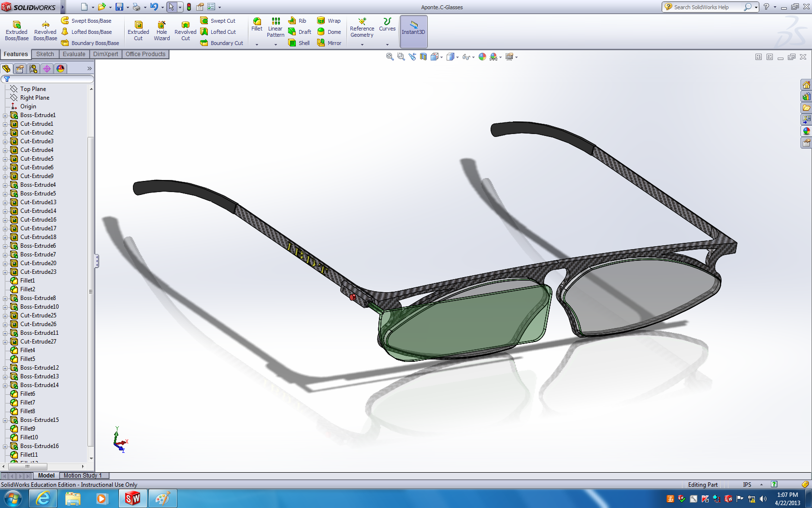Click the Swept Cut tool
Image resolution: width=812 pixels, height=508 pixels.
tap(218, 21)
